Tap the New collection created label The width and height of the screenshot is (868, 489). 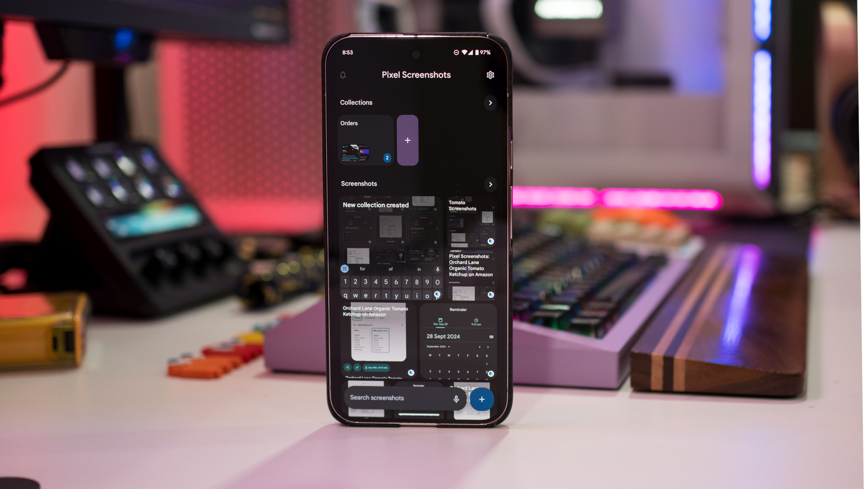(x=375, y=205)
